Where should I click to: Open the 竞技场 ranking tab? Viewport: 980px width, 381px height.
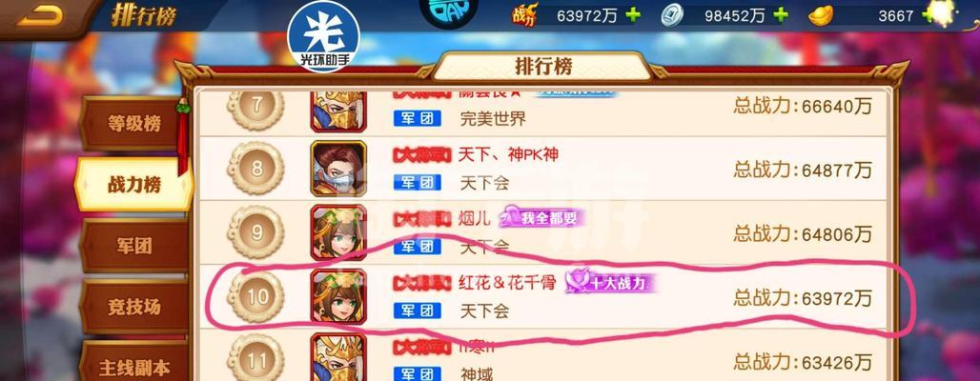(133, 307)
